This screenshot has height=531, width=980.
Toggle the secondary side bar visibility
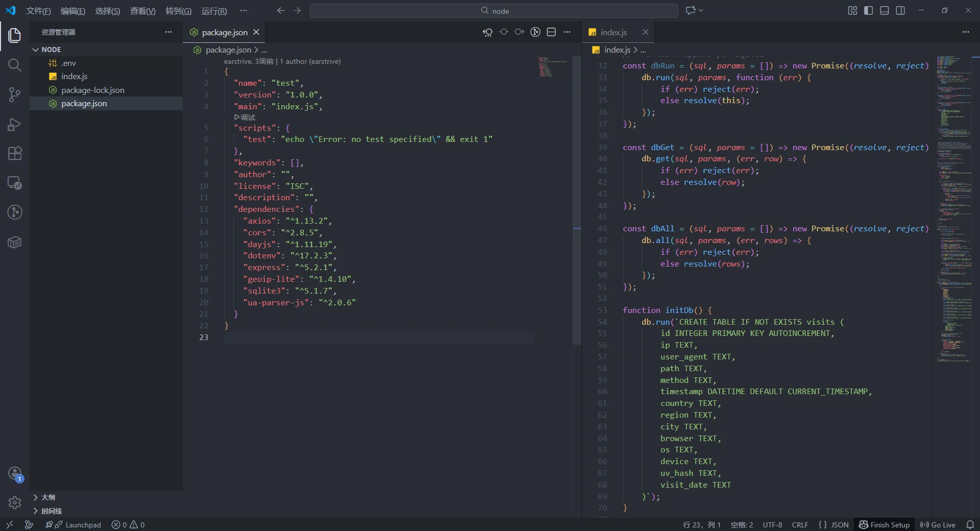click(x=900, y=11)
